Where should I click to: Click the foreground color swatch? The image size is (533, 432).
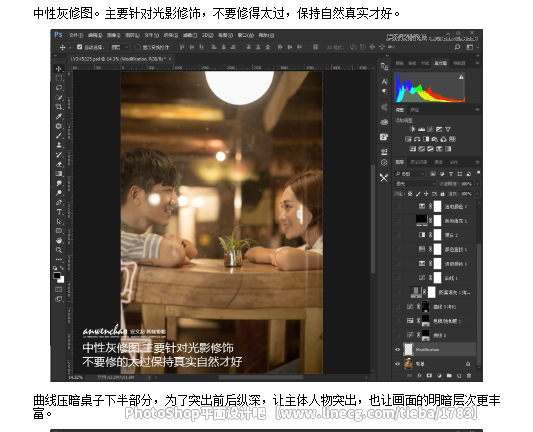point(57,275)
